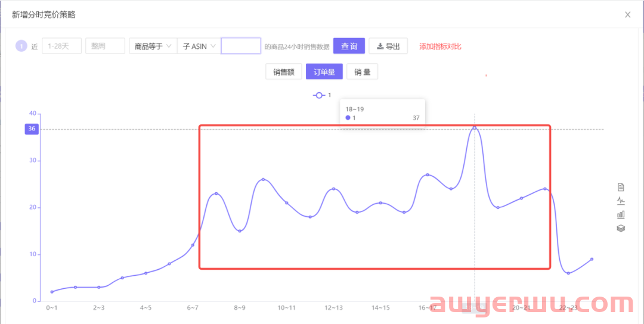Click the 的商品24小时销售数据 text
Image resolution: width=644 pixels, height=324 pixels.
297,47
